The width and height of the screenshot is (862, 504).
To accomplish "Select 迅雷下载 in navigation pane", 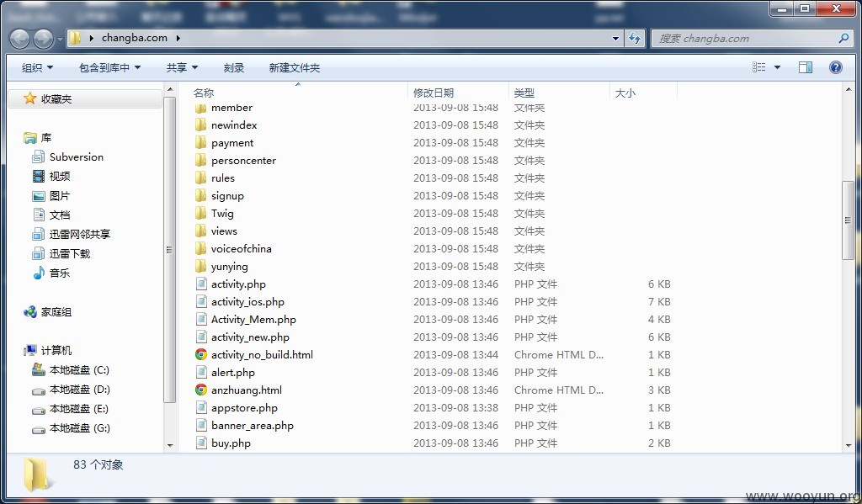I will [70, 253].
